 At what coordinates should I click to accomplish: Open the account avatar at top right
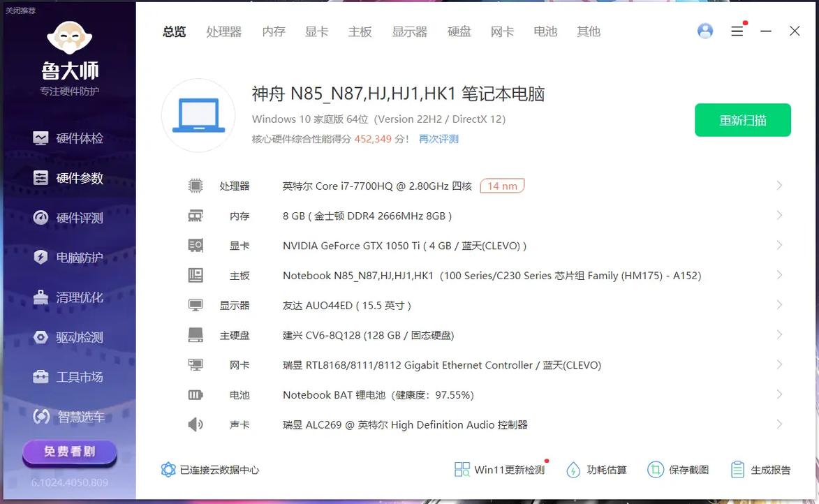click(704, 31)
